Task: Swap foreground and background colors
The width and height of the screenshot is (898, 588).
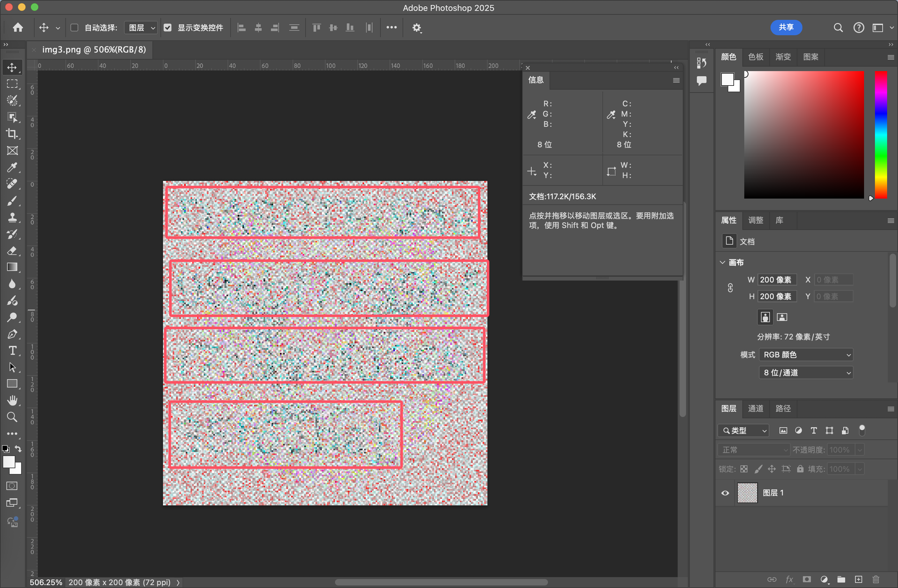Action: (x=18, y=449)
